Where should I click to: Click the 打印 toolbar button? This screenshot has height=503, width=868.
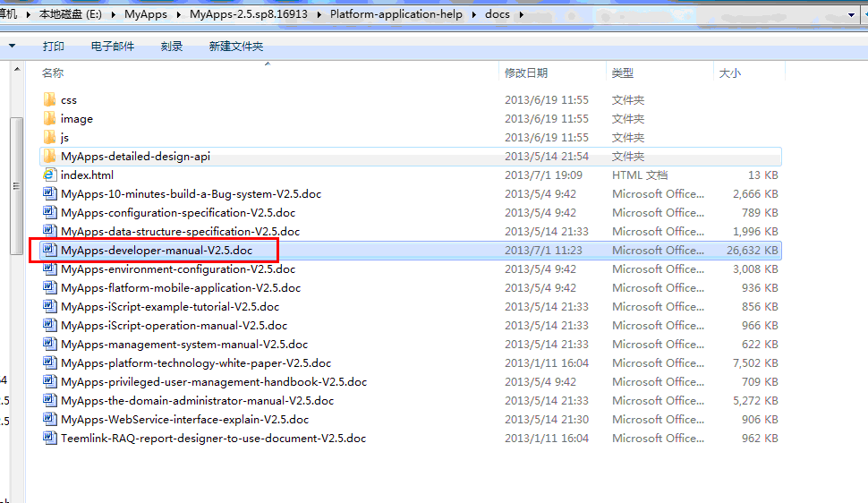click(54, 47)
